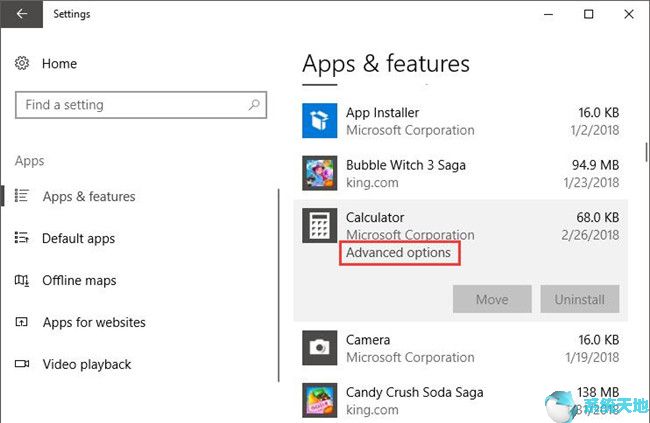
Task: Switch to the Video playback page
Action: [87, 364]
